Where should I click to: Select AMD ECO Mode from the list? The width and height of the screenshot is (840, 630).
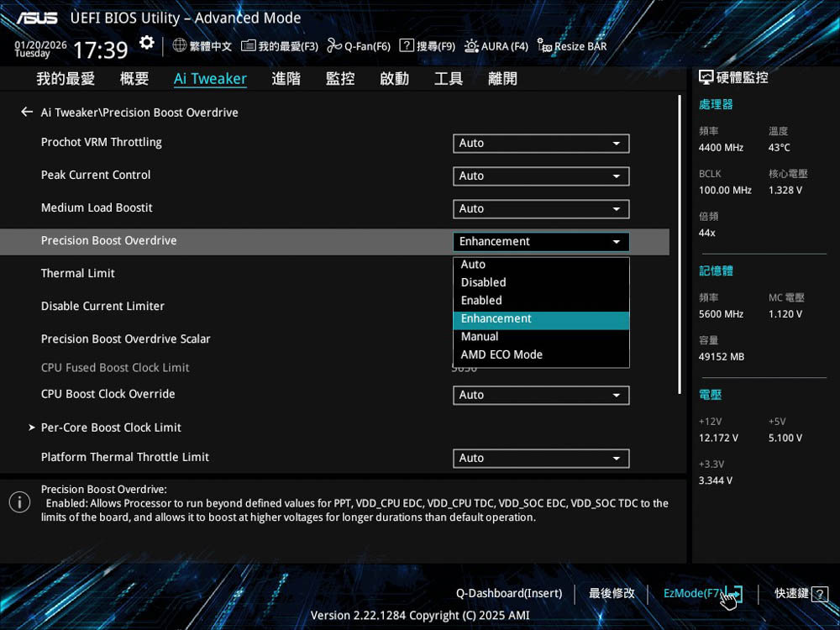point(501,354)
